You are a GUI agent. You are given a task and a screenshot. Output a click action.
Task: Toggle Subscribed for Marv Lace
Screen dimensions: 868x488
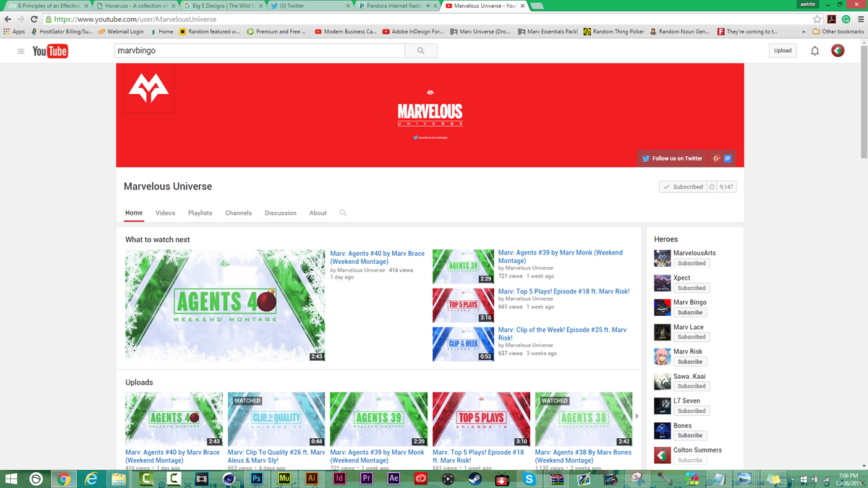click(692, 337)
